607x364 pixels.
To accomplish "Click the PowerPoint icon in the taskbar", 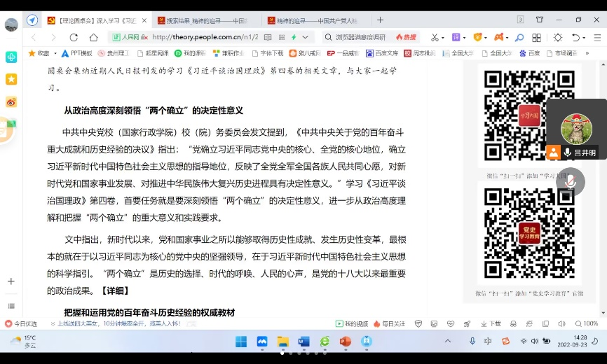I will 345,342.
